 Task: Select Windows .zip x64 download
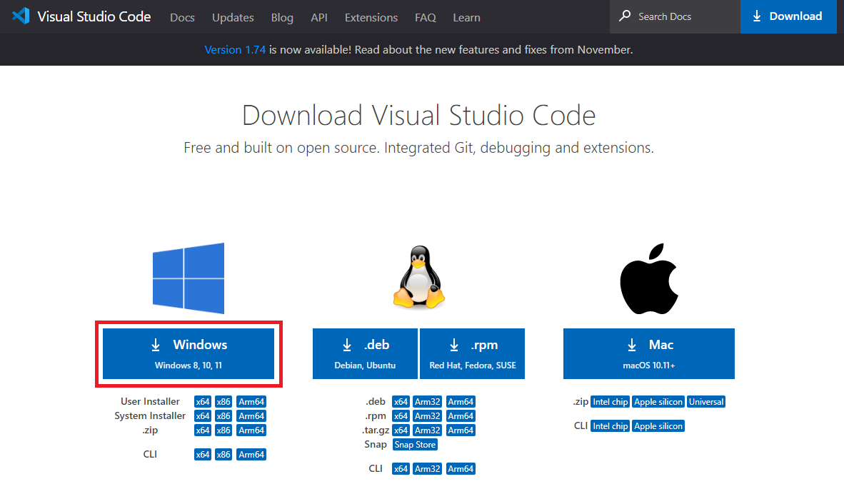[x=202, y=430]
